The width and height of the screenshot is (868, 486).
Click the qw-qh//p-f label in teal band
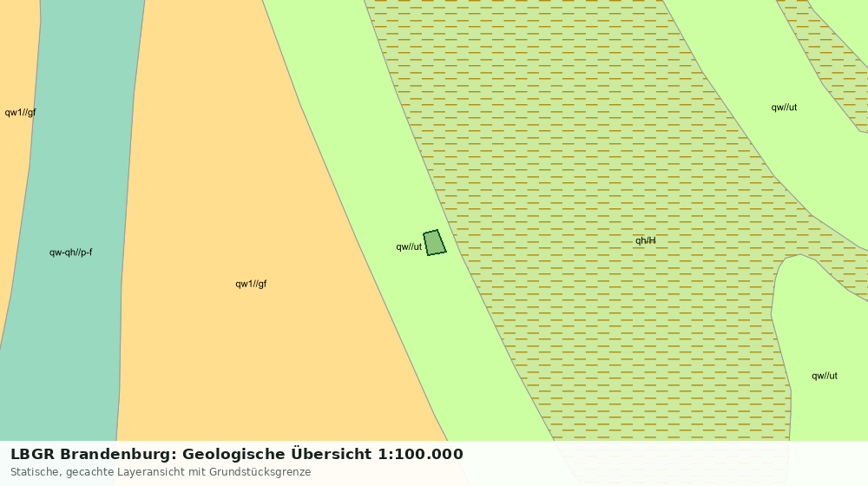71,253
